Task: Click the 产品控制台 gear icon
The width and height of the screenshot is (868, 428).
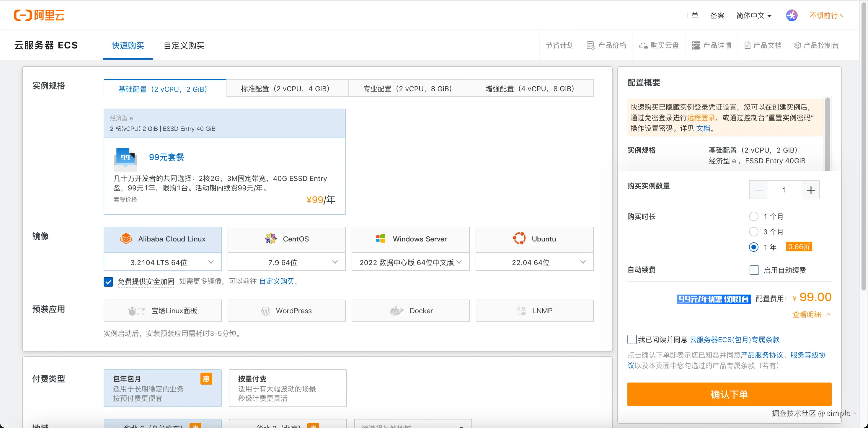Action: click(x=797, y=45)
